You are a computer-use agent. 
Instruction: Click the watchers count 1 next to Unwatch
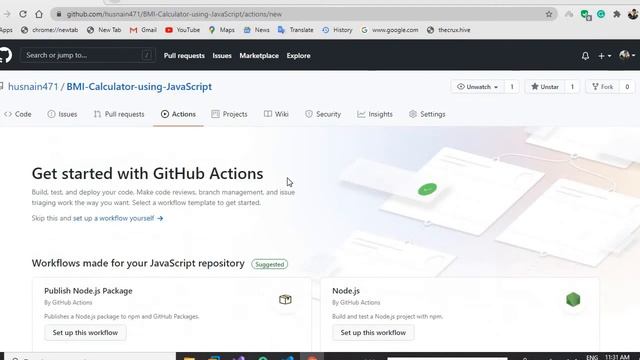(512, 87)
